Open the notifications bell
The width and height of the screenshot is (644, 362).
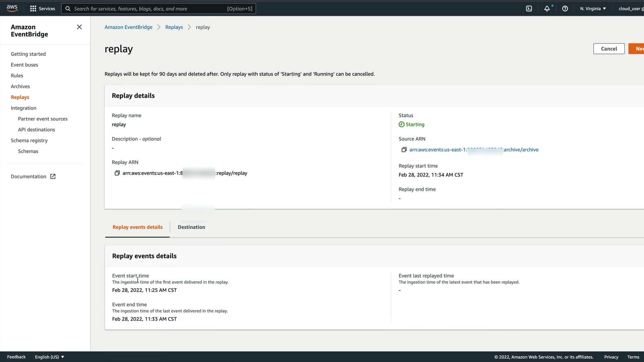click(547, 9)
